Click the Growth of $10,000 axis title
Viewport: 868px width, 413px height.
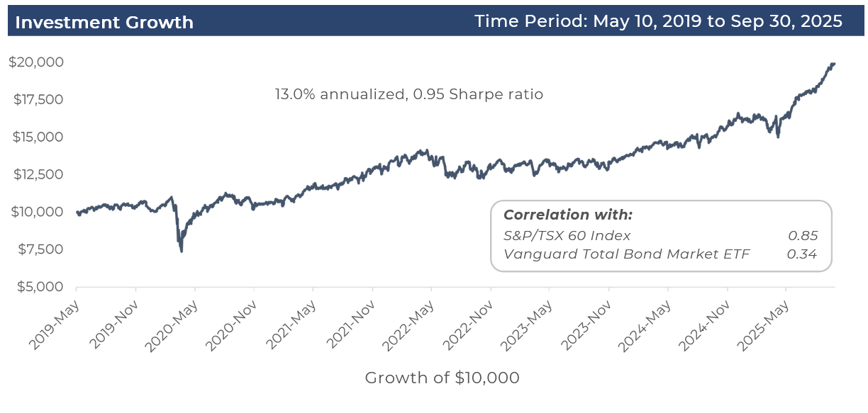(x=442, y=378)
